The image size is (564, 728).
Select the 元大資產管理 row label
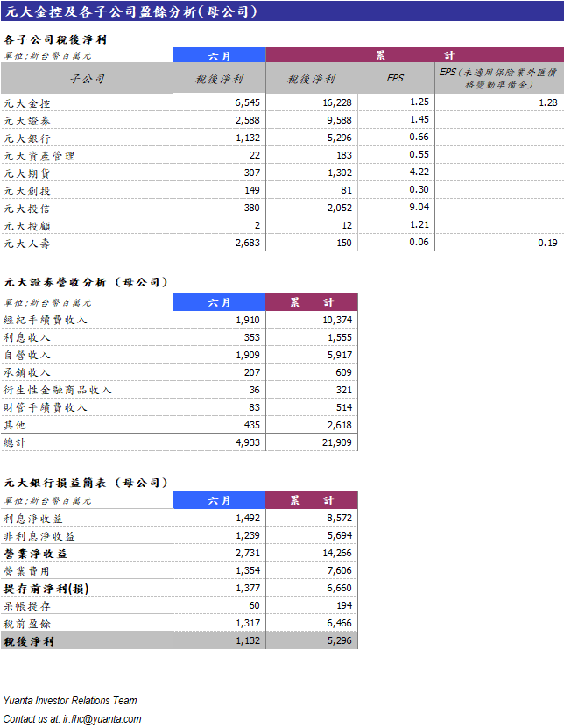39,156
